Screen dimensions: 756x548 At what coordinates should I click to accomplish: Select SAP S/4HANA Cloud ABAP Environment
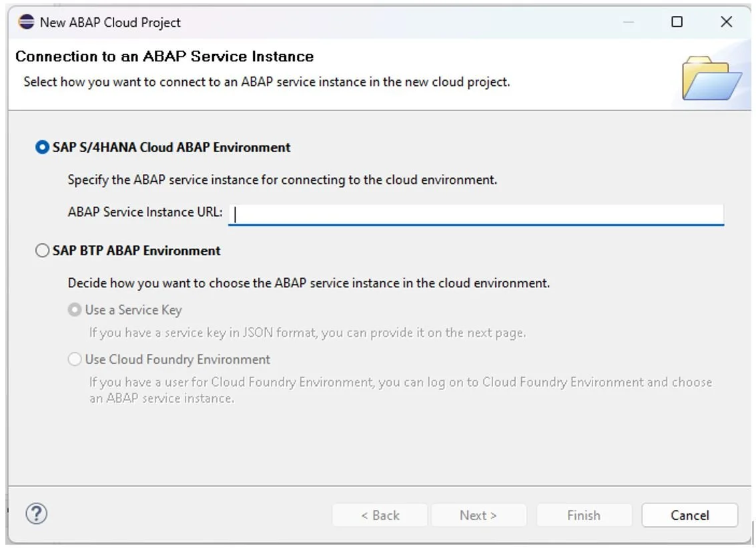coord(42,147)
